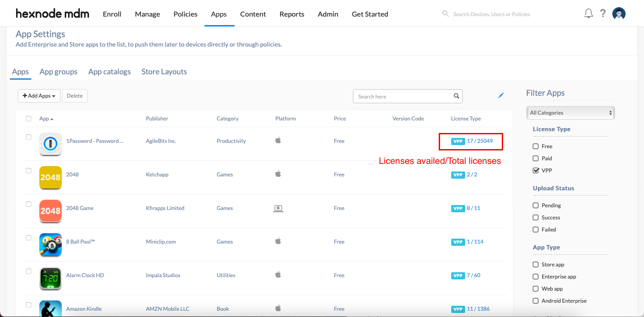Click the Publisher column header
The image size is (644, 317).
157,119
